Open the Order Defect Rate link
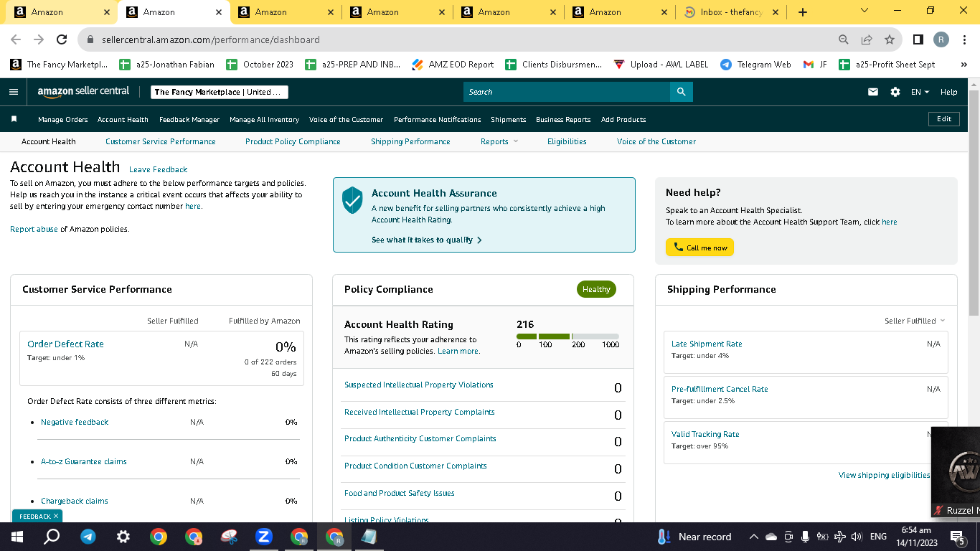980x551 pixels. click(65, 344)
